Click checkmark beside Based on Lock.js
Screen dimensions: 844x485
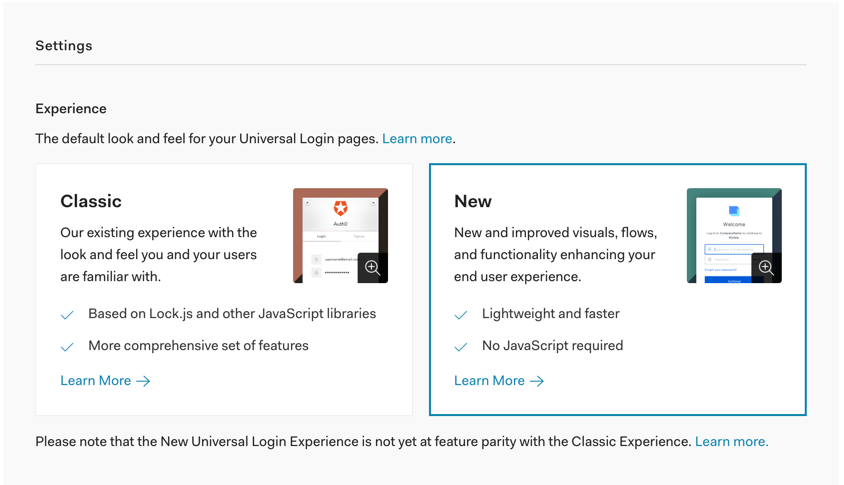[67, 315]
